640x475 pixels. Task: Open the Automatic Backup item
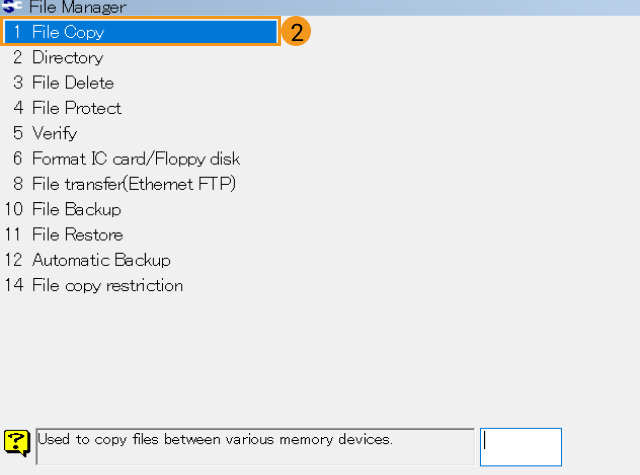pos(101,260)
